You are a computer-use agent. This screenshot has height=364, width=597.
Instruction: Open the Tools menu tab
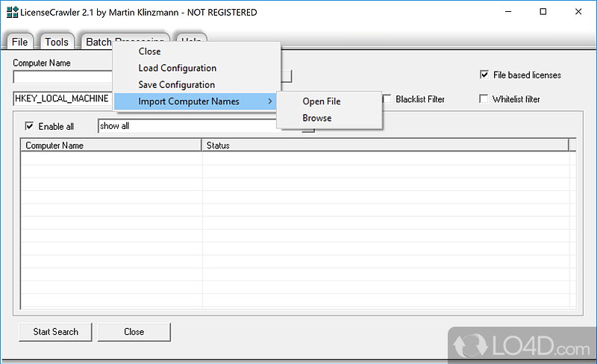point(57,42)
